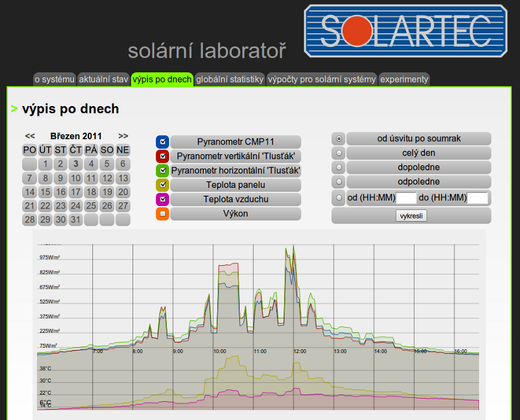Click the 'od (HH:MM)' start time field
This screenshot has width=520, height=420.
406,198
